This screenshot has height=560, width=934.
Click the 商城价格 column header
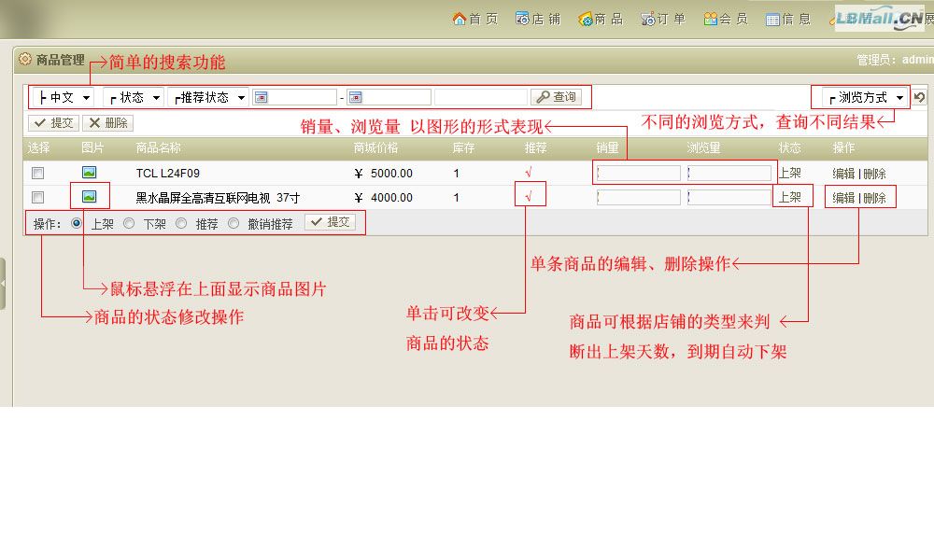375,147
